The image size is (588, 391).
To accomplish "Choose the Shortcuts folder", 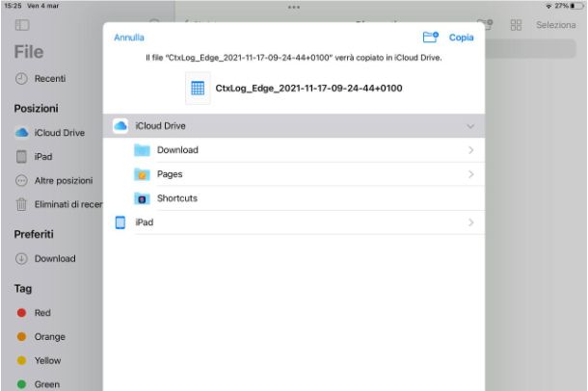I will coord(294,198).
